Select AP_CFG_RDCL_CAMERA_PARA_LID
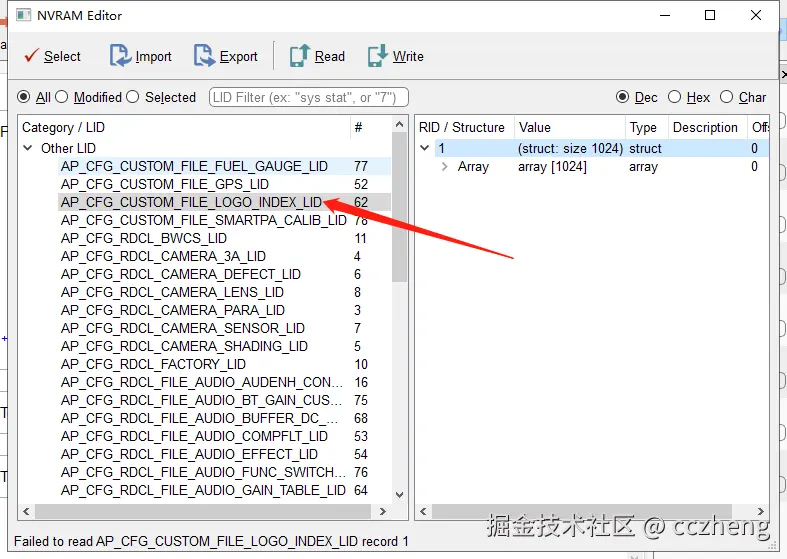The width and height of the screenshot is (787, 559). tap(173, 310)
